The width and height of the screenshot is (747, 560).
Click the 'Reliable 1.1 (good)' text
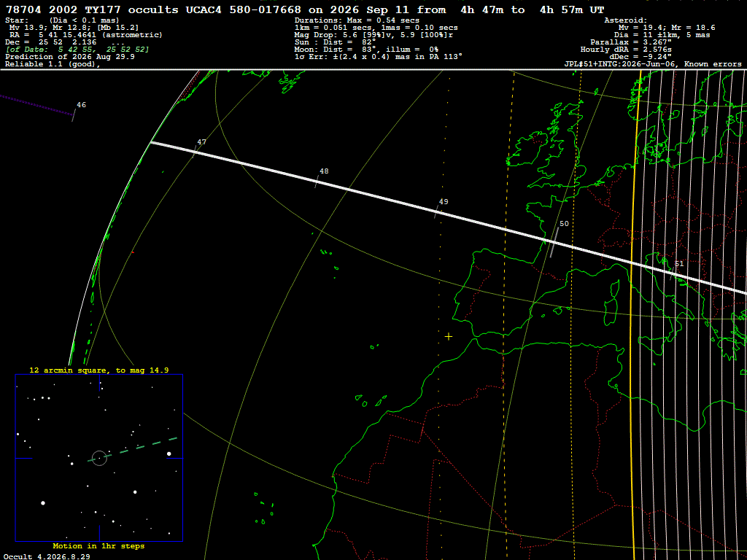(53, 64)
